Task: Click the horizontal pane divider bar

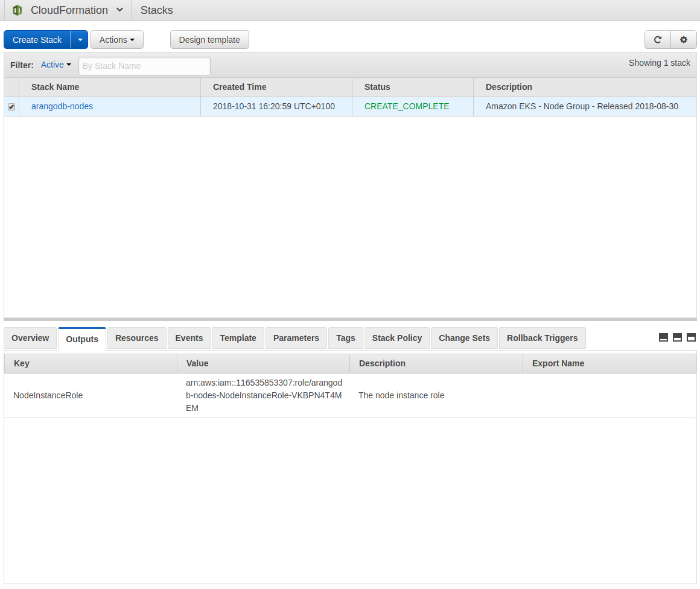Action: (350, 319)
